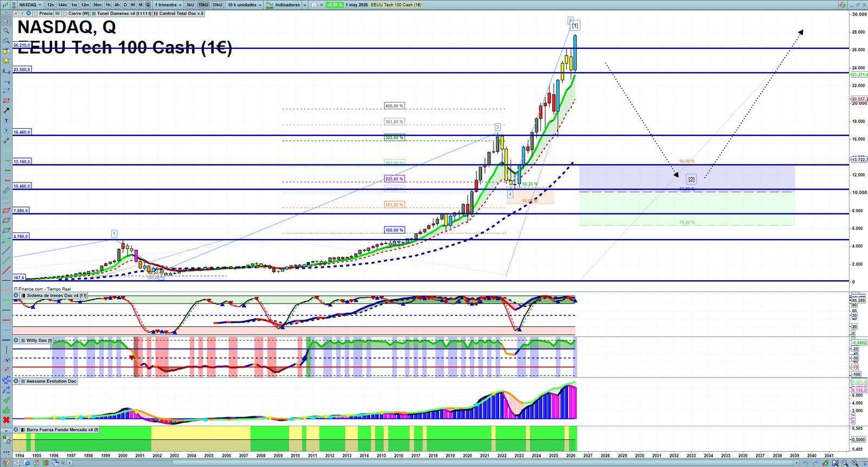Click the red plus icon beside Precio
Image resolution: width=868 pixels, height=467 pixels.
click(16, 14)
